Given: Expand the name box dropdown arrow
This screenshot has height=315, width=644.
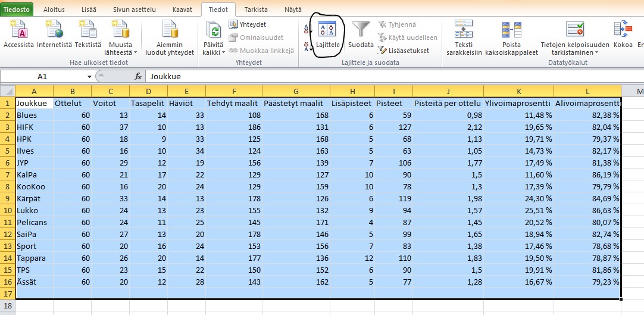Looking at the screenshot, I should pos(89,76).
